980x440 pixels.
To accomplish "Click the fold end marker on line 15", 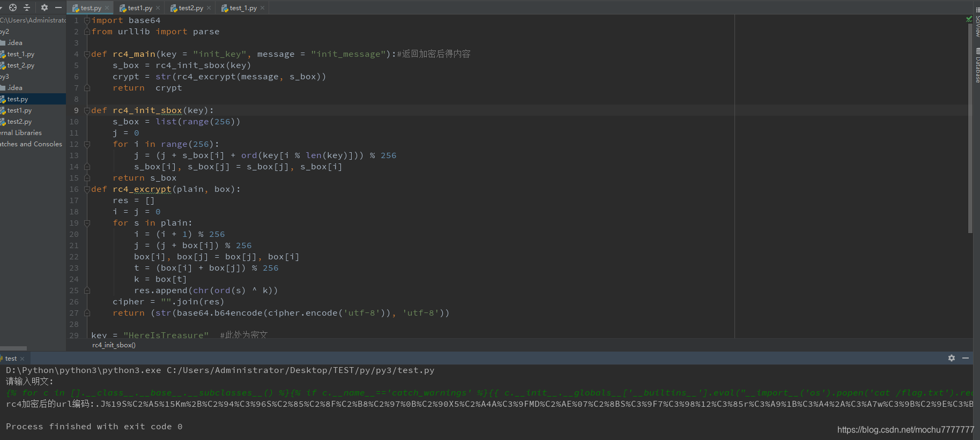I will tap(87, 178).
